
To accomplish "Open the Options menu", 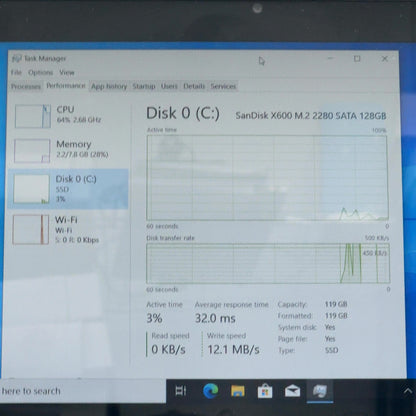I will (x=40, y=72).
